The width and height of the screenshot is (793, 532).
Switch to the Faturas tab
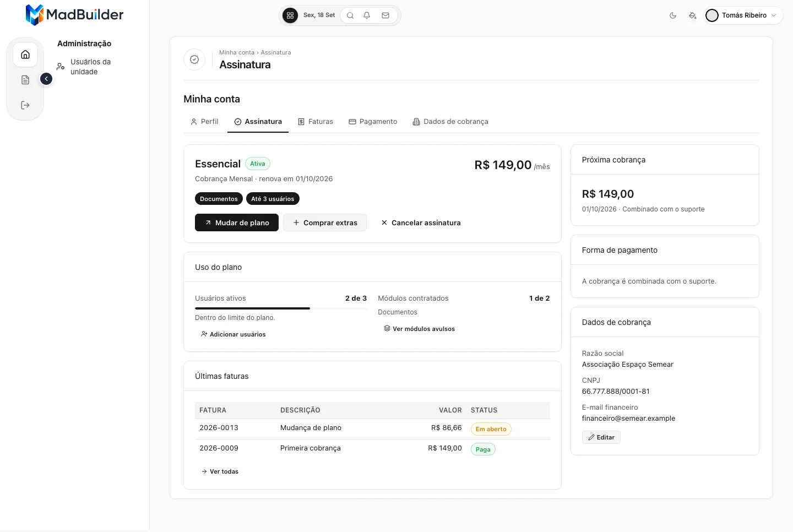point(316,122)
